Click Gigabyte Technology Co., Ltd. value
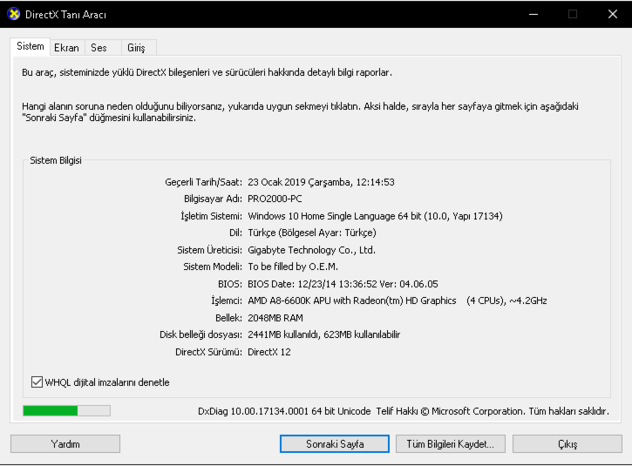This screenshot has height=466, width=632. 311,250
